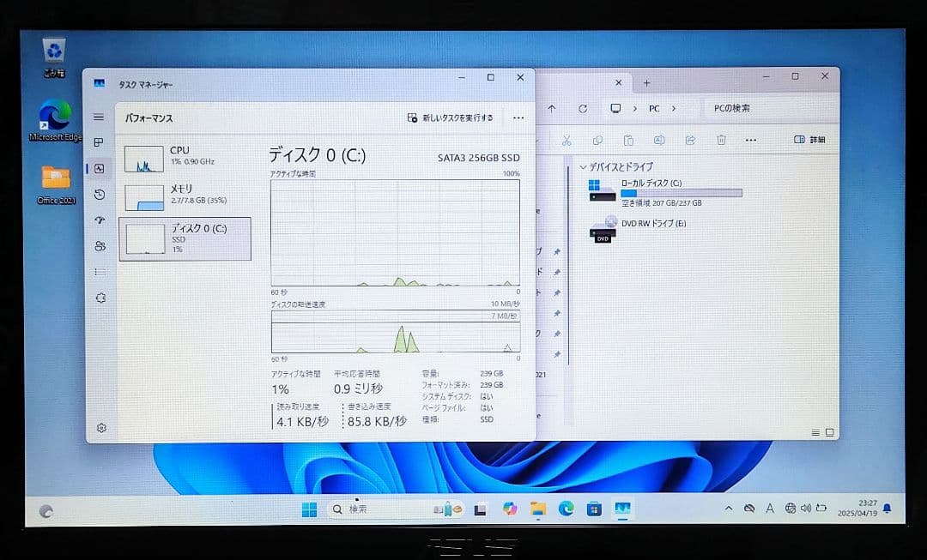Refresh the File Explorer view

[583, 109]
